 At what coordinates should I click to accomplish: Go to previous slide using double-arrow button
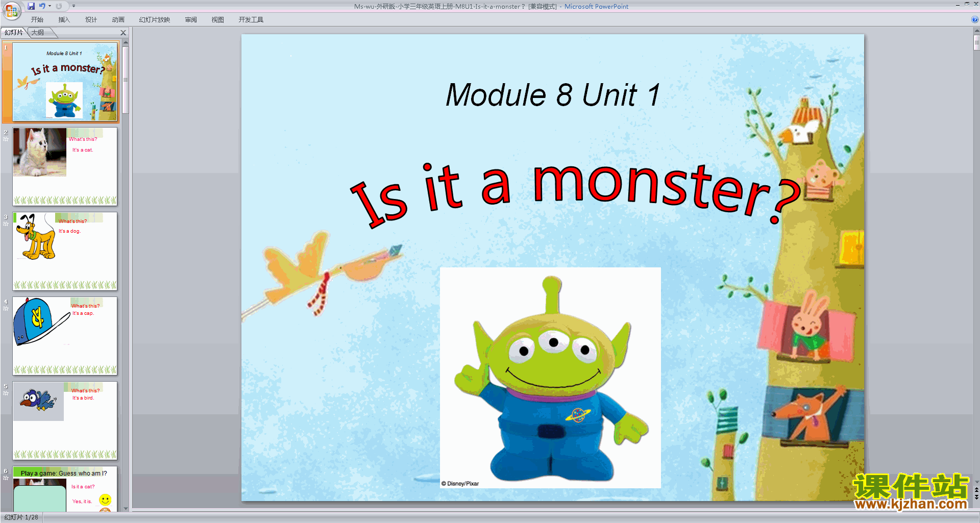click(976, 490)
